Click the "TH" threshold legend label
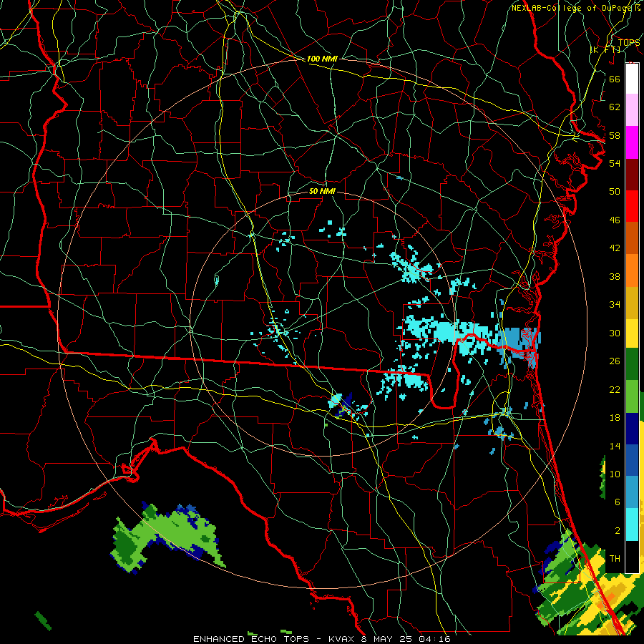644x644 pixels. [x=615, y=559]
